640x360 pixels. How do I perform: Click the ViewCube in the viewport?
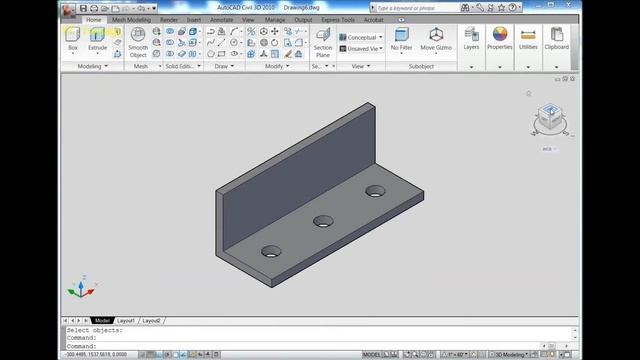550,117
